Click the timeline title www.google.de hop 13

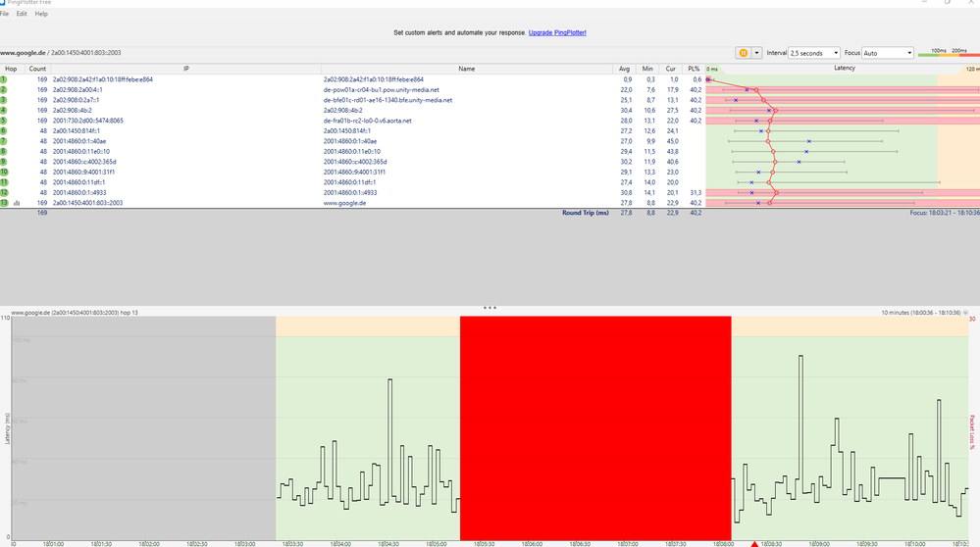point(75,312)
